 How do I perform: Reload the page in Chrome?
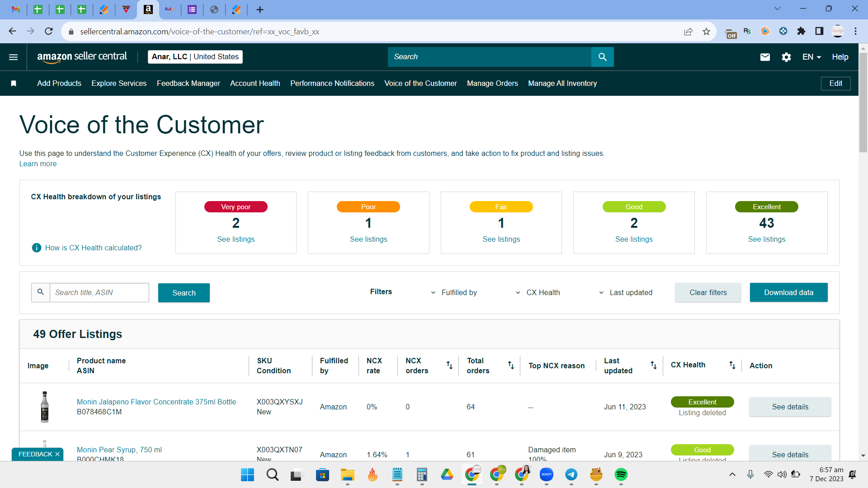(x=49, y=31)
